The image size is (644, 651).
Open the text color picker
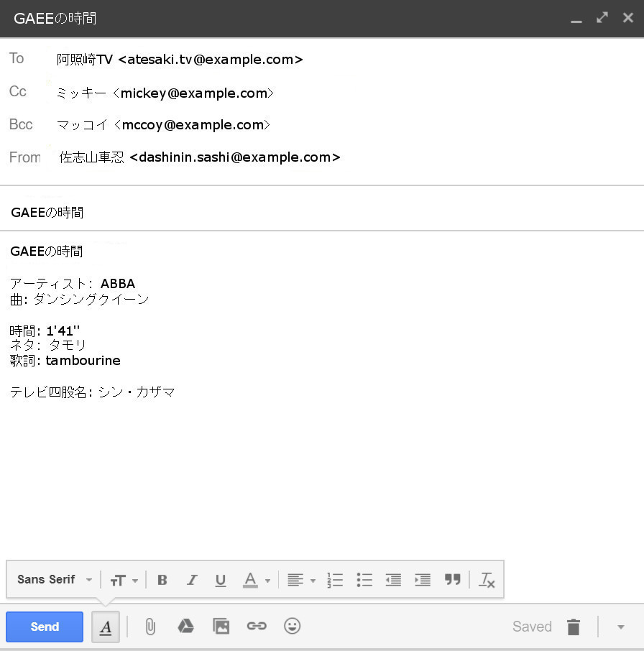pyautogui.click(x=254, y=579)
